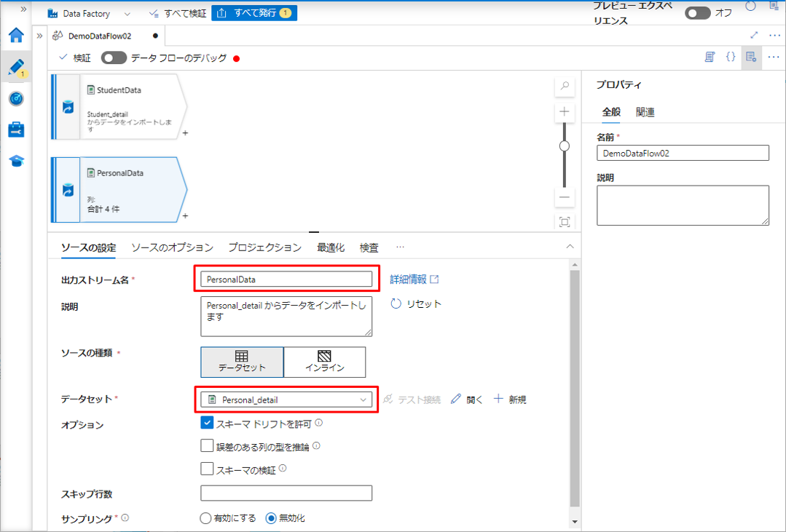Add transformation after PersonalData plus icon
786x532 pixels.
[x=186, y=216]
